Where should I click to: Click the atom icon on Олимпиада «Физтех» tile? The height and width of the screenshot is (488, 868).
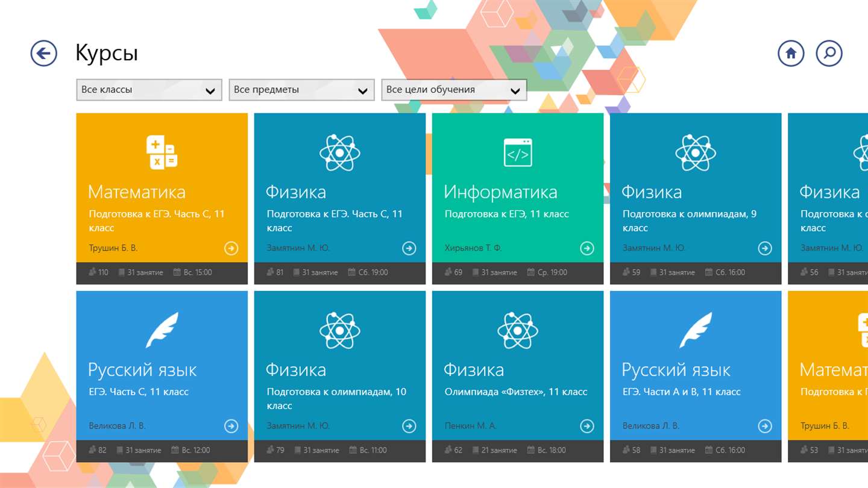(518, 330)
